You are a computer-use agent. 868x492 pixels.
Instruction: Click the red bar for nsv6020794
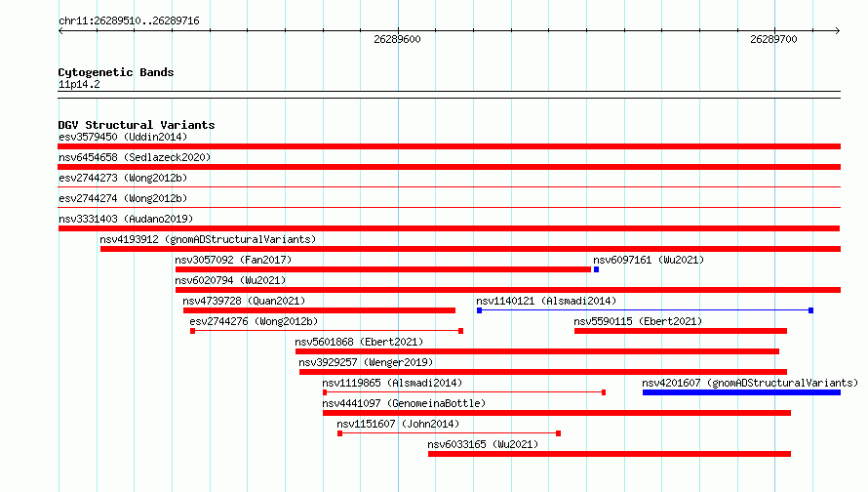508,290
